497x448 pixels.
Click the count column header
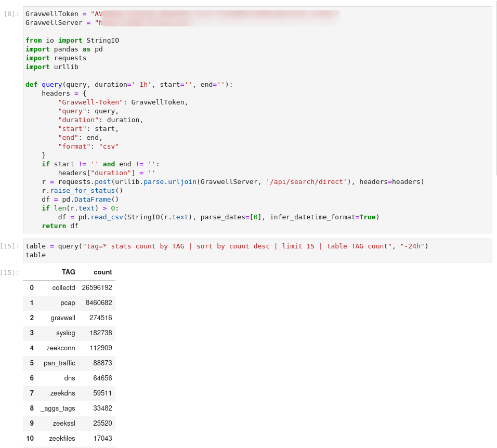[102, 272]
